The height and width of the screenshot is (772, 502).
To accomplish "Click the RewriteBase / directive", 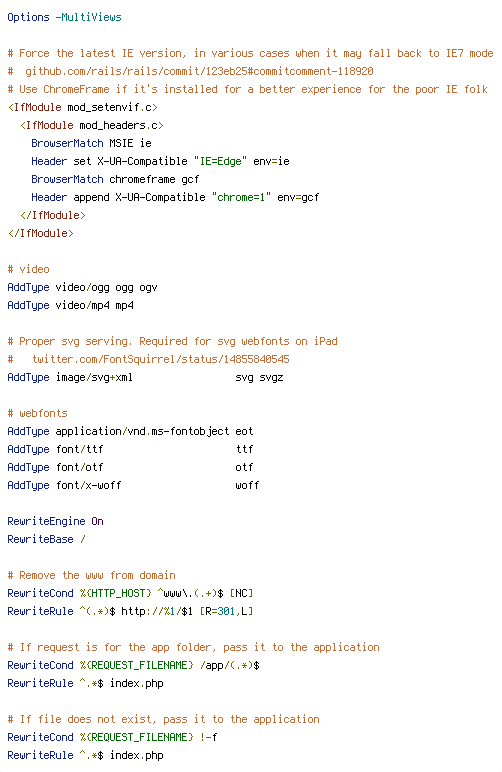I will [46, 540].
